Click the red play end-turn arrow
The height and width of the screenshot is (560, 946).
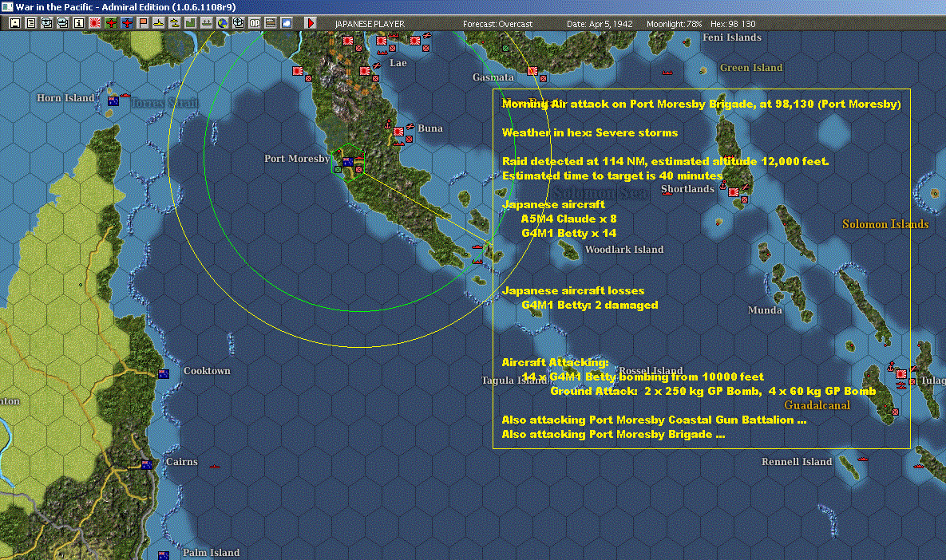tap(310, 23)
